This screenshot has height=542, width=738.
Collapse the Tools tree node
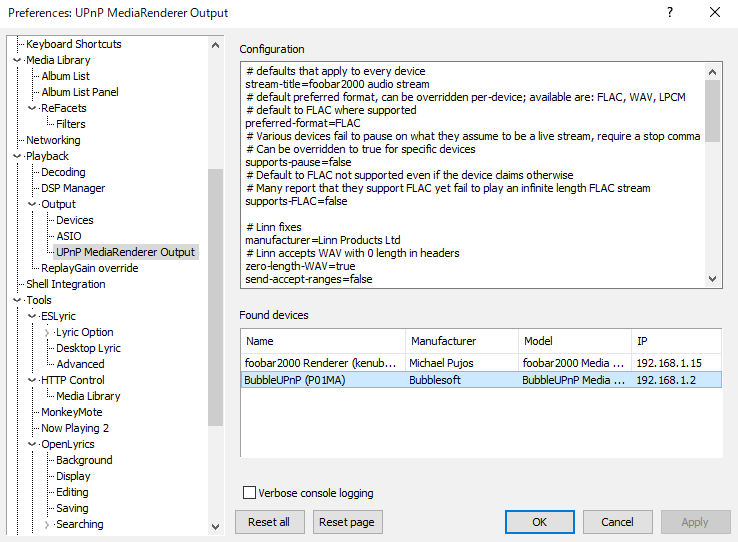(x=17, y=300)
